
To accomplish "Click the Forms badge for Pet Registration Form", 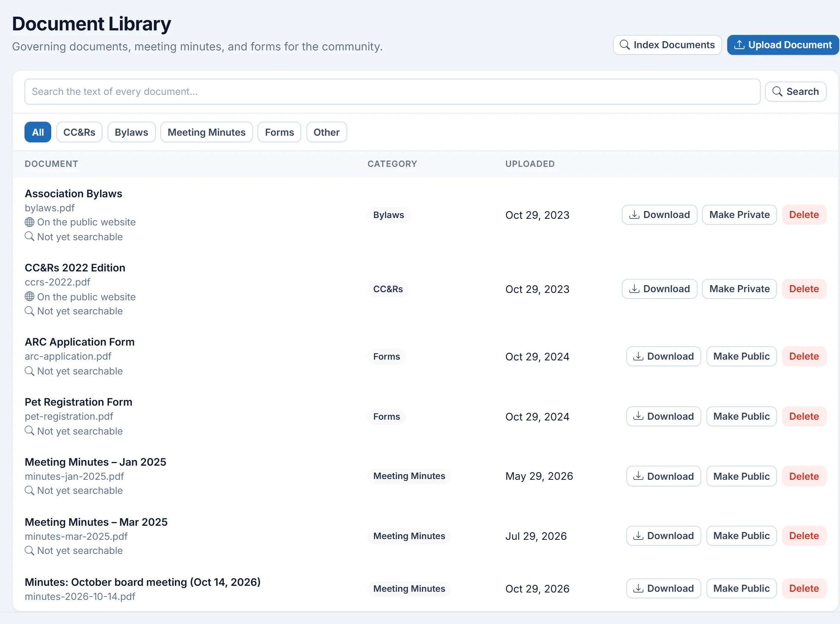I will coord(386,417).
